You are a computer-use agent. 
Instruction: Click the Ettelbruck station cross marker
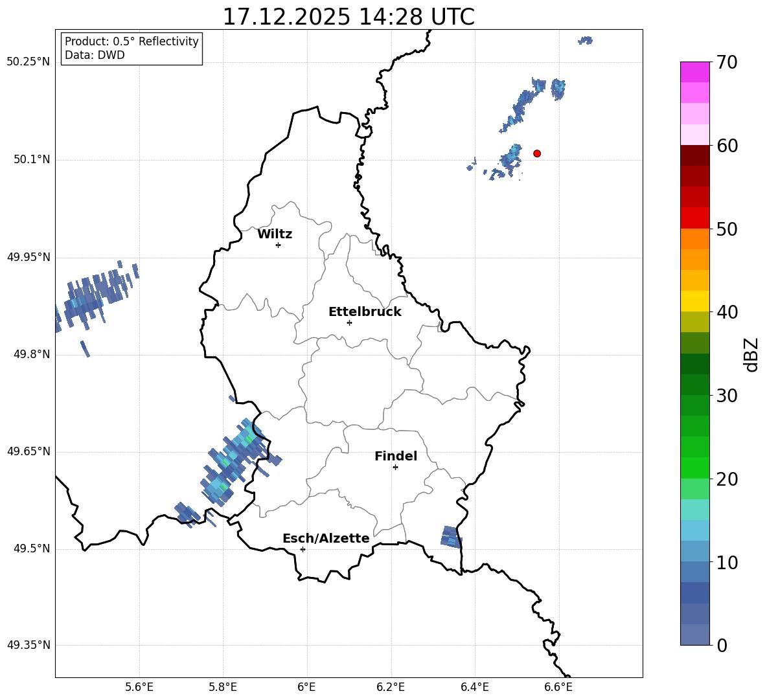(349, 322)
